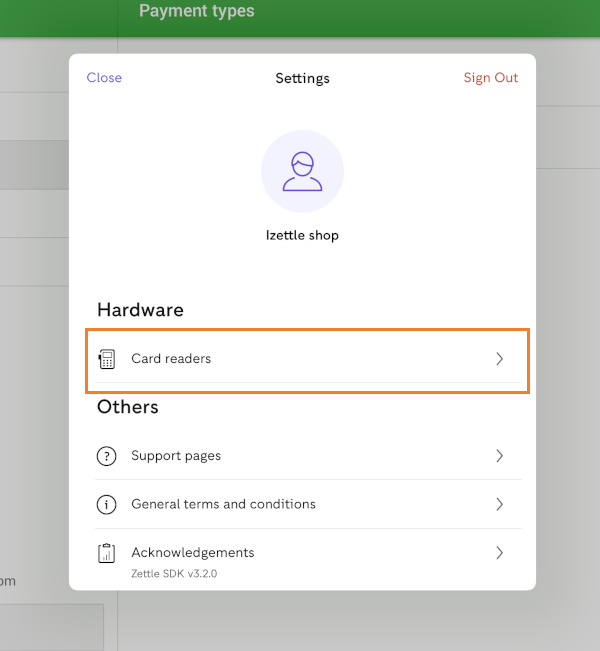Click the user profile avatar icon
Image resolution: width=600 pixels, height=651 pixels.
(x=302, y=171)
